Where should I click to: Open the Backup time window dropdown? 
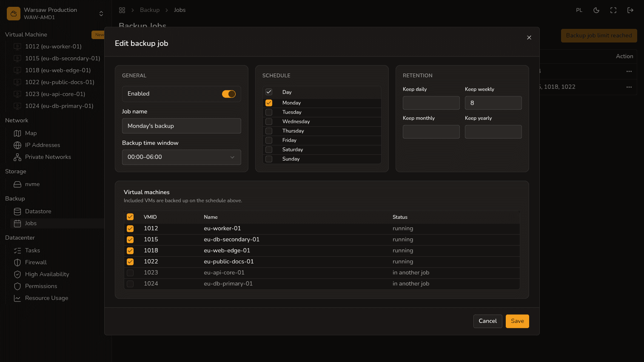182,157
